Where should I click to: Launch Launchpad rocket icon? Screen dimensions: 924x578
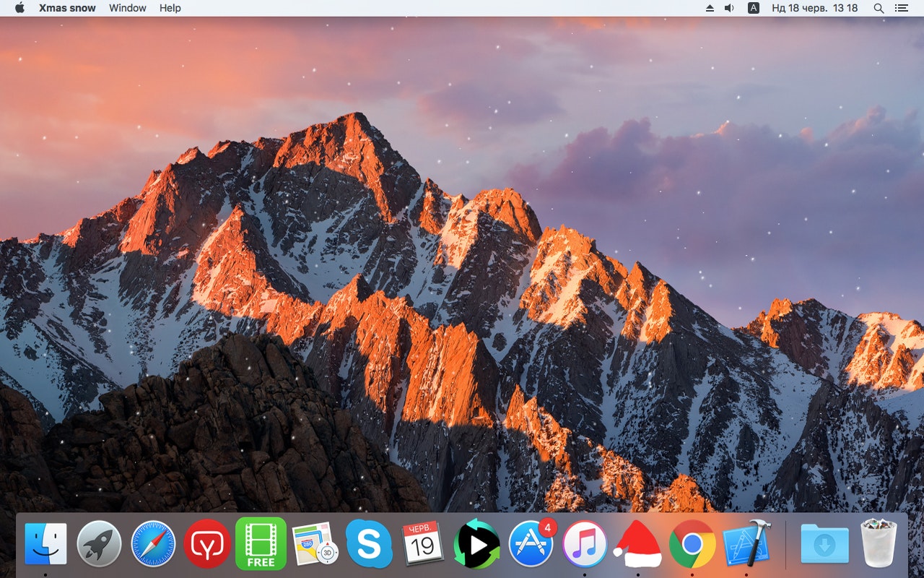click(99, 543)
